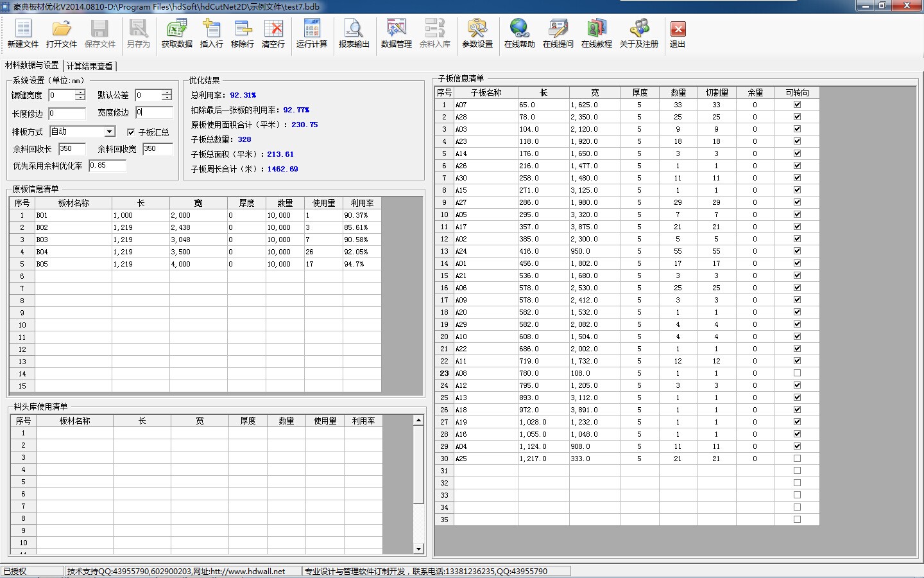This screenshot has height=578, width=924.
Task: Select the 材料数据与设置 tab
Action: [x=32, y=66]
